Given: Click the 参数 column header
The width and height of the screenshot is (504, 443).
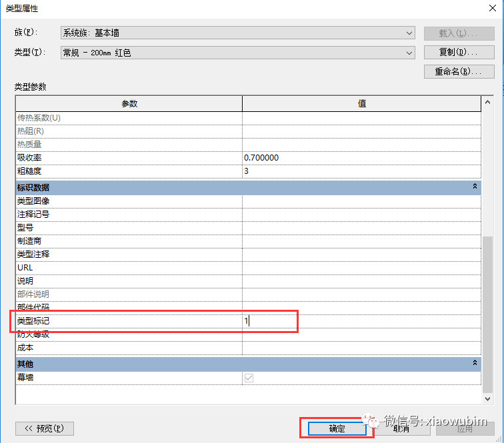Looking at the screenshot, I should [x=129, y=103].
